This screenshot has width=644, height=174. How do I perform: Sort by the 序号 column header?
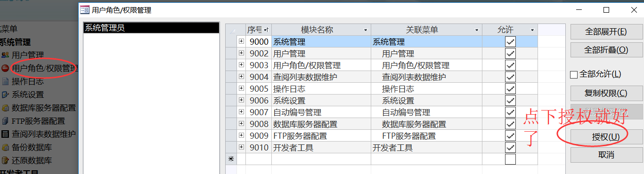258,30
